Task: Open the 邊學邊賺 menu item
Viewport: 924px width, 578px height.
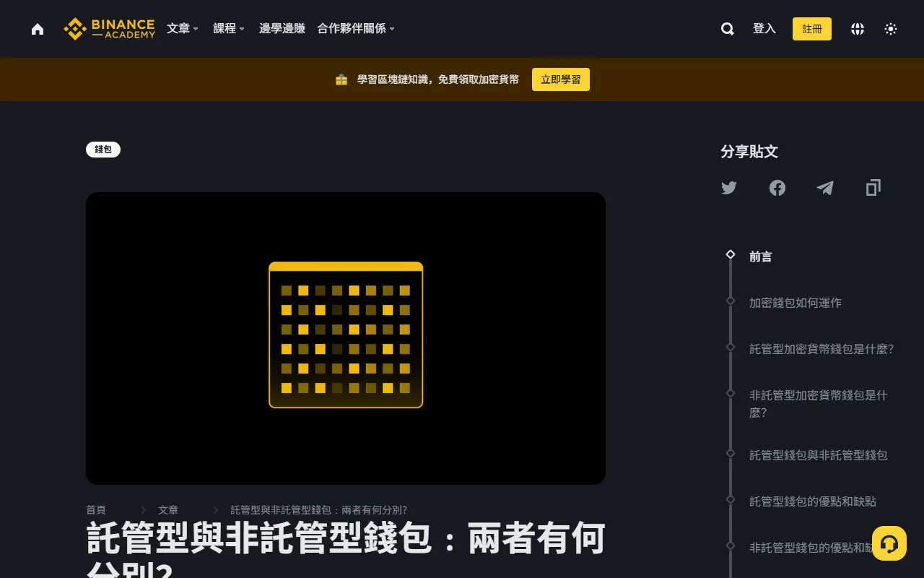Action: pos(282,29)
